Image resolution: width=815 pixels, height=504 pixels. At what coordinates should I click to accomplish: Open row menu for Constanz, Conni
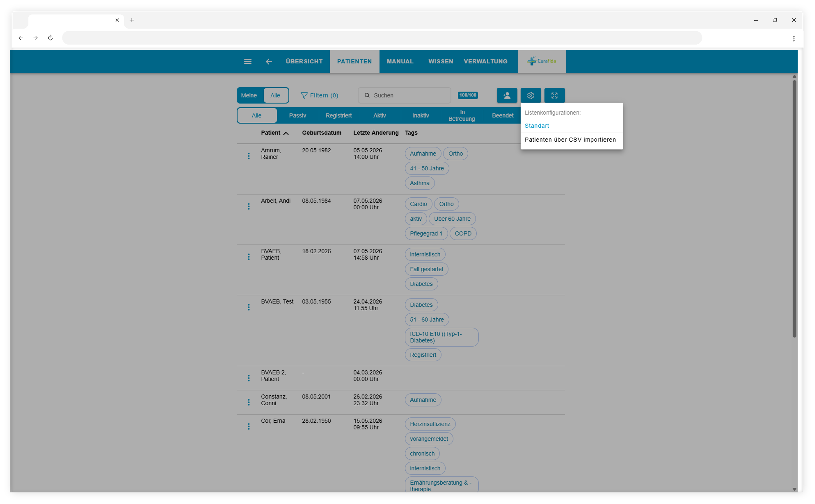(x=249, y=402)
